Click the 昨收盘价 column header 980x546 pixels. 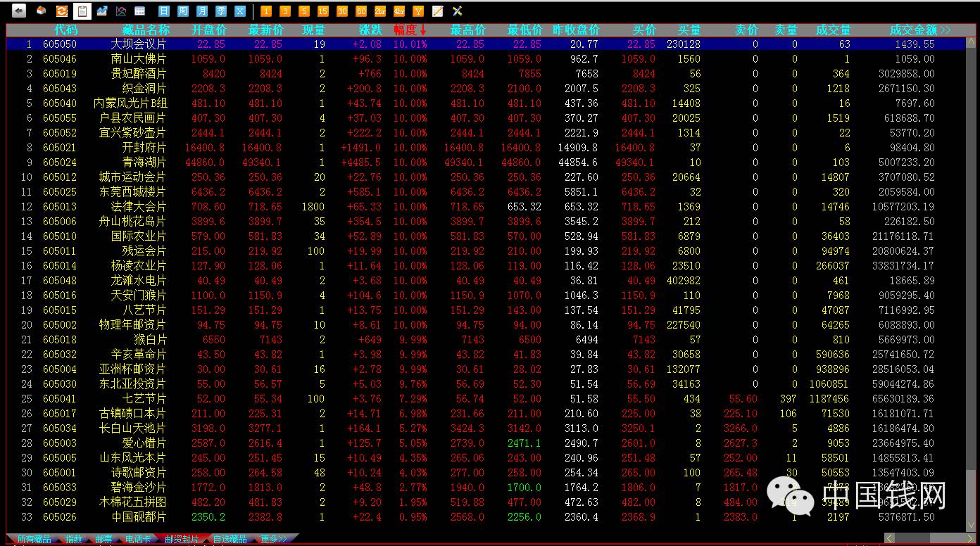click(x=576, y=30)
